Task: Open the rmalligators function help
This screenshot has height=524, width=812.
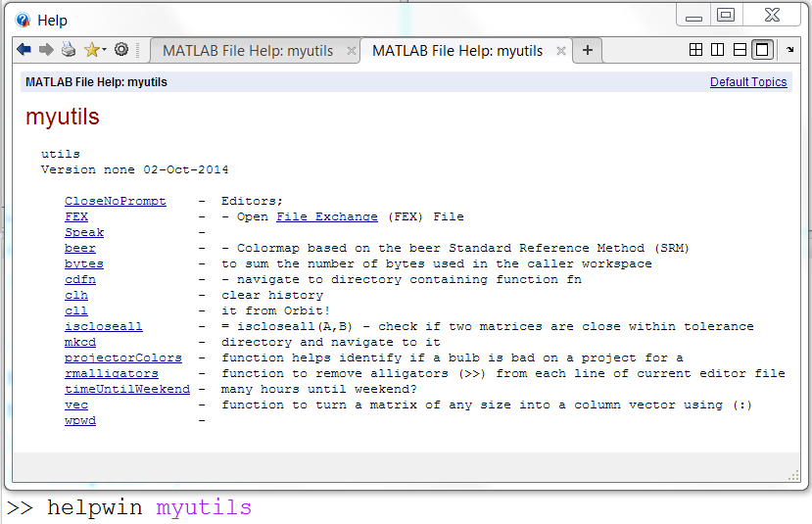Action: pos(111,373)
